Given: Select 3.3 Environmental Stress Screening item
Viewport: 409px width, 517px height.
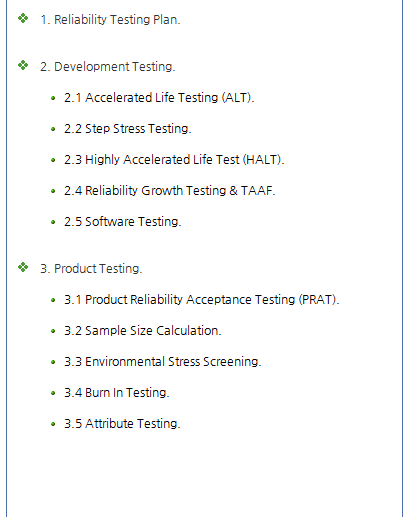Looking at the screenshot, I should 163,362.
